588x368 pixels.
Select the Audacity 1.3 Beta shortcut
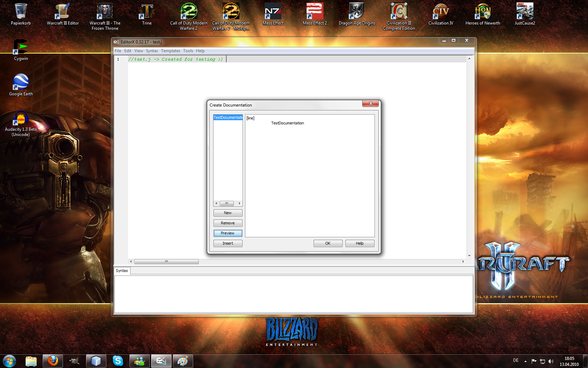(21, 123)
